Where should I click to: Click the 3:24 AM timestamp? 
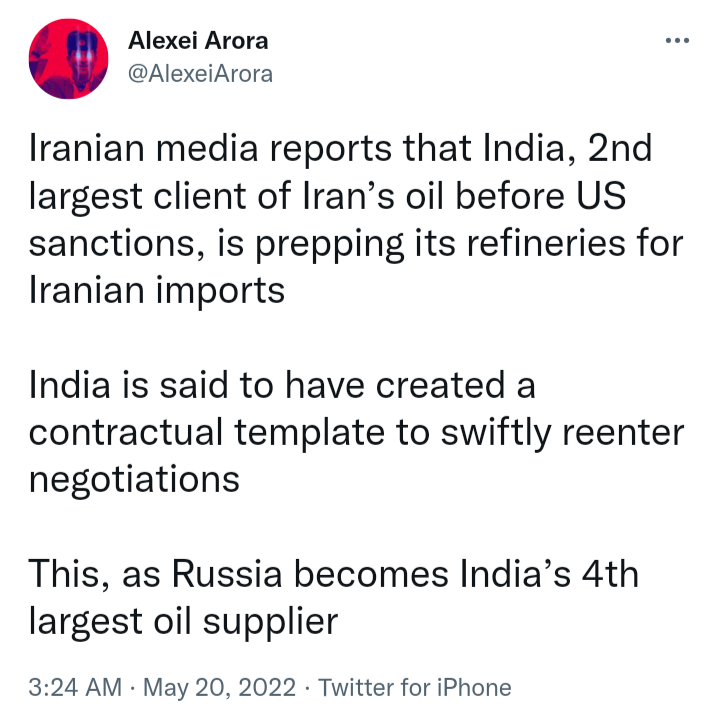(75, 687)
